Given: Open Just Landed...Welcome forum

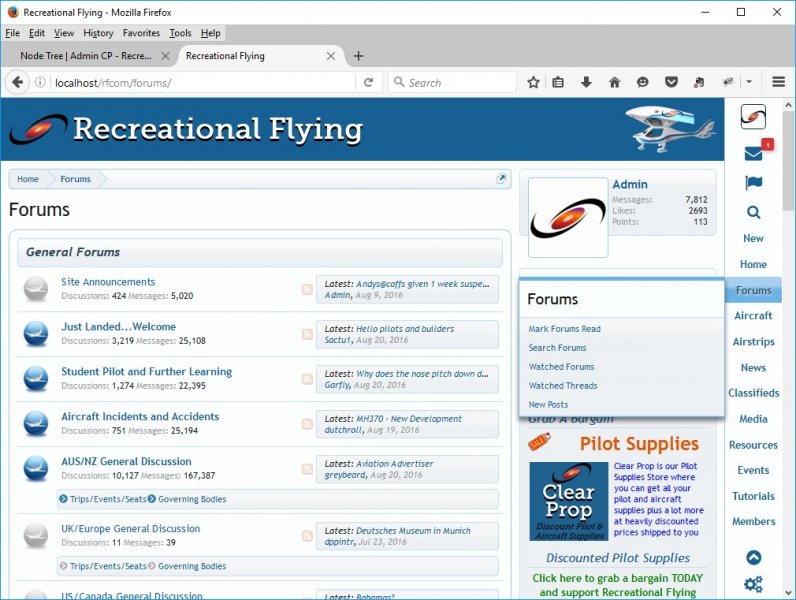Looking at the screenshot, I should click(x=118, y=327).
